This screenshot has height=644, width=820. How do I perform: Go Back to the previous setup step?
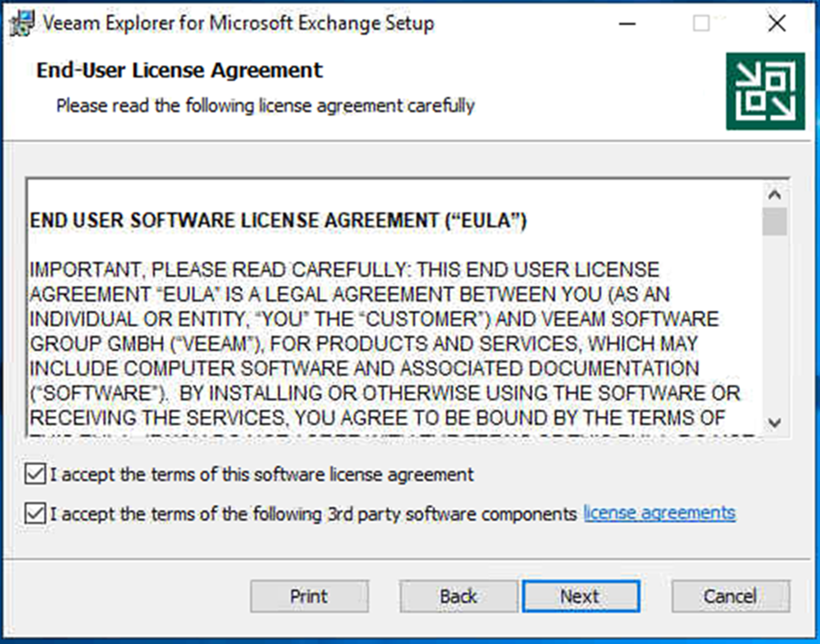click(458, 596)
